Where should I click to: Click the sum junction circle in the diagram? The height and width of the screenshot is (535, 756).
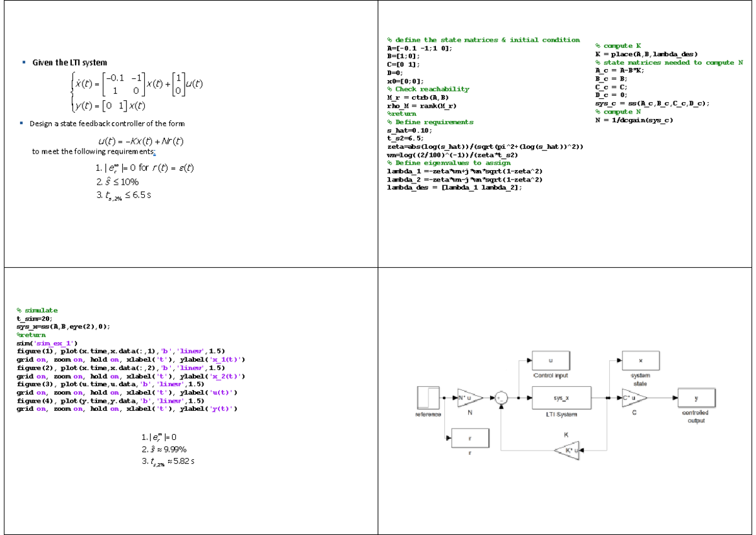(501, 398)
